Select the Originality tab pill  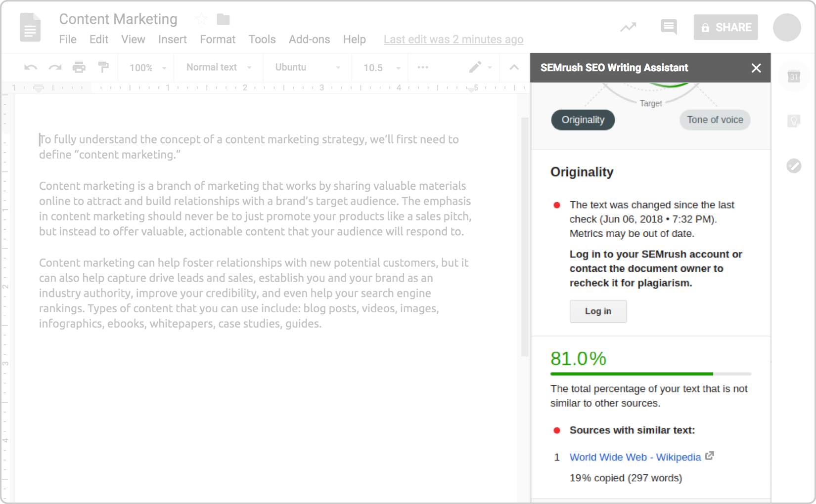(583, 120)
